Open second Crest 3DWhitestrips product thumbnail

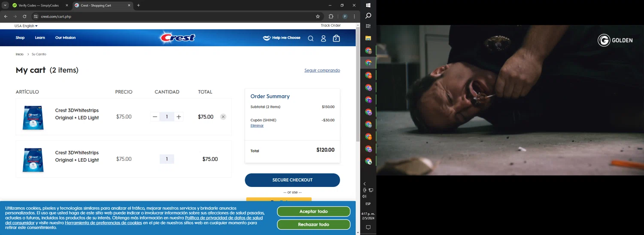(33, 160)
